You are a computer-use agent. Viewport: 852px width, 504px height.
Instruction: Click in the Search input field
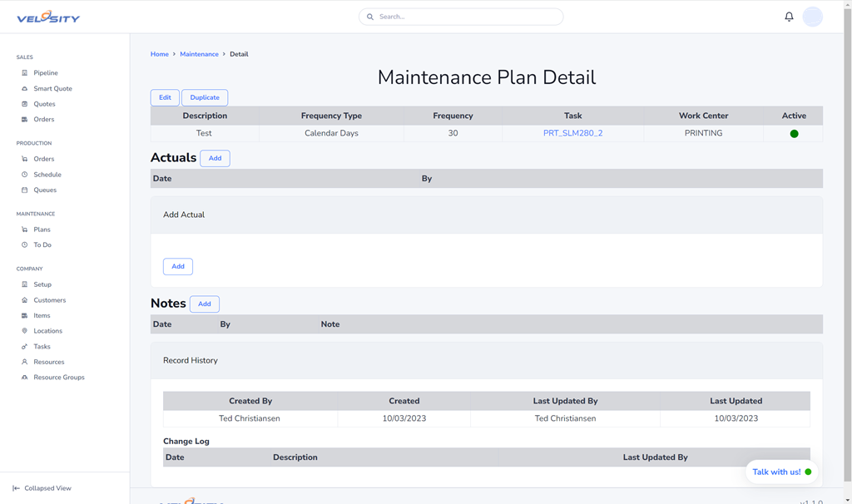tap(466, 17)
